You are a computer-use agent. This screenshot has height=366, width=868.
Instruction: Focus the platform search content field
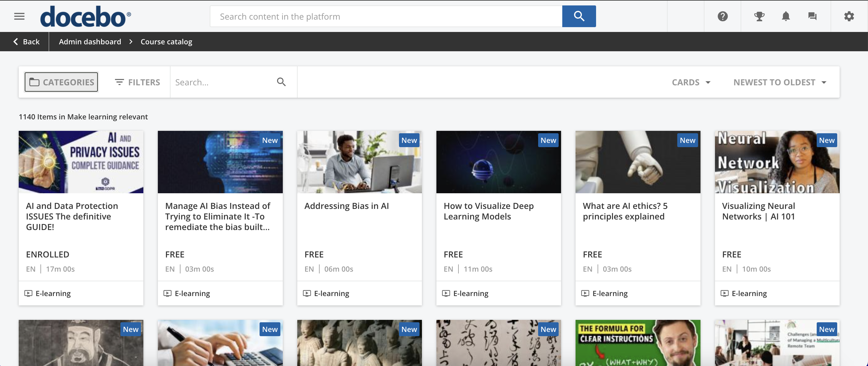click(x=386, y=16)
